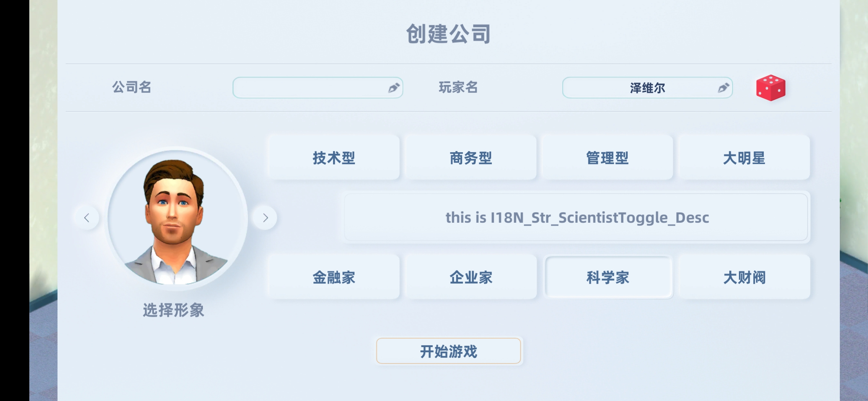Image resolution: width=868 pixels, height=401 pixels.
Task: Select the 商务型 character type
Action: coord(471,158)
